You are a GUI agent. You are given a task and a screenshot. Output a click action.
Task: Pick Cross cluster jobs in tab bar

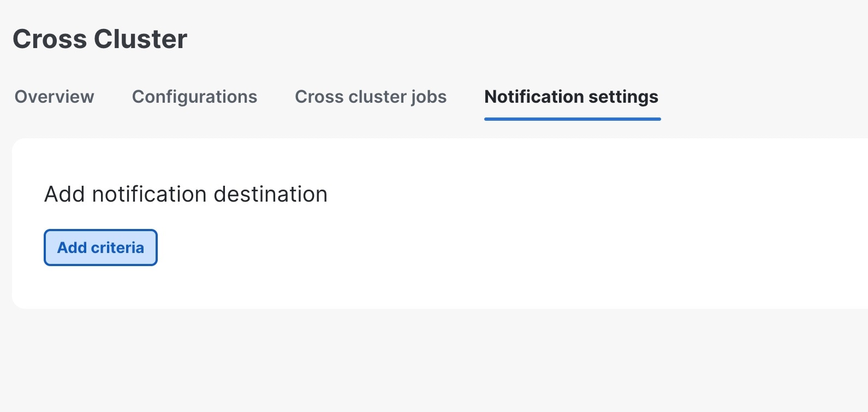coord(371,97)
